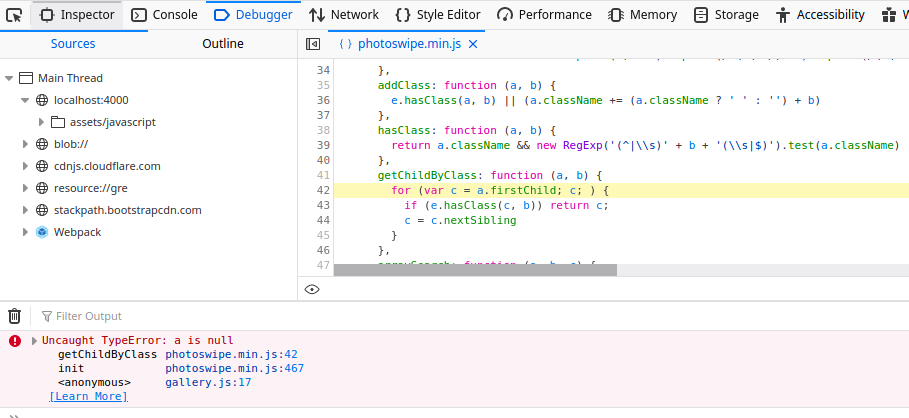Open the Performance tab
Viewport: 909px width, 418px height.
(x=544, y=15)
